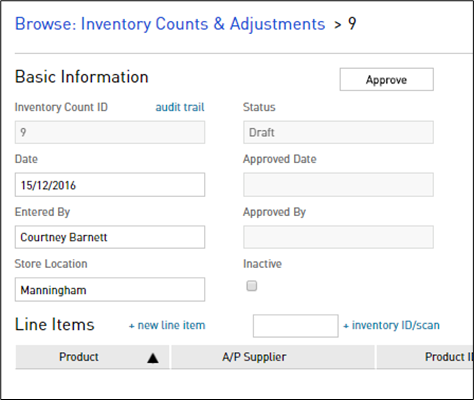Click the empty Approved By field

coord(338,237)
